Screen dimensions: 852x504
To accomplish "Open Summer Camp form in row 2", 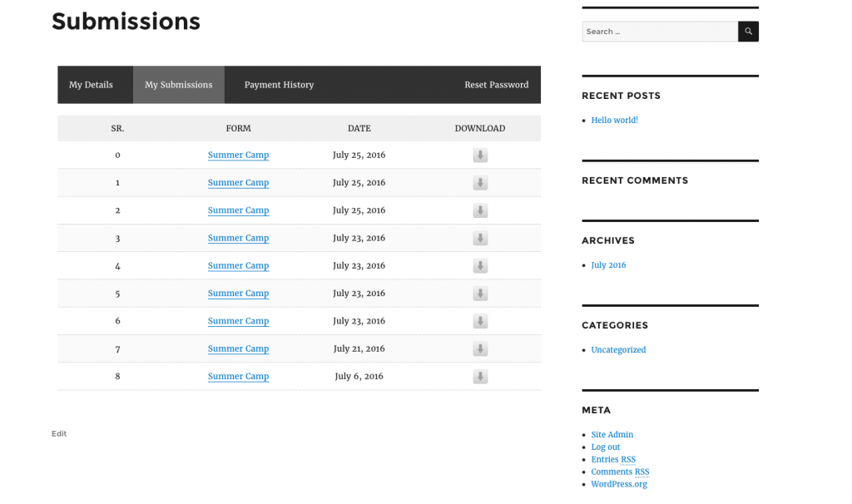I will click(x=238, y=210).
